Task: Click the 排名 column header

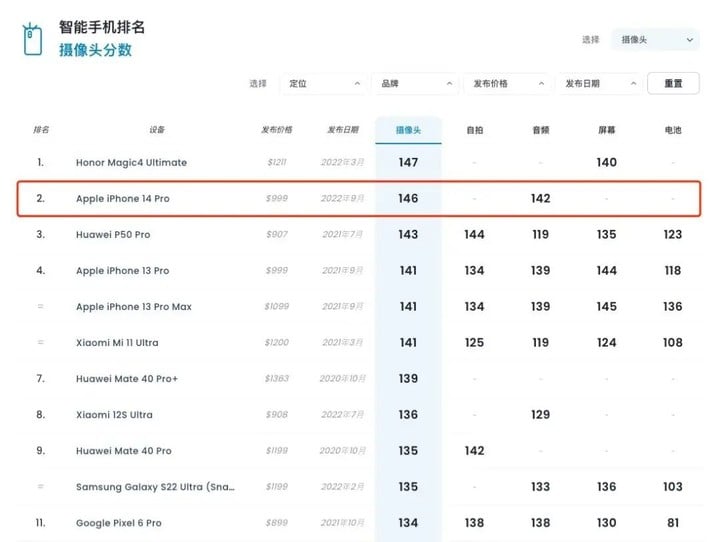Action: coord(41,130)
